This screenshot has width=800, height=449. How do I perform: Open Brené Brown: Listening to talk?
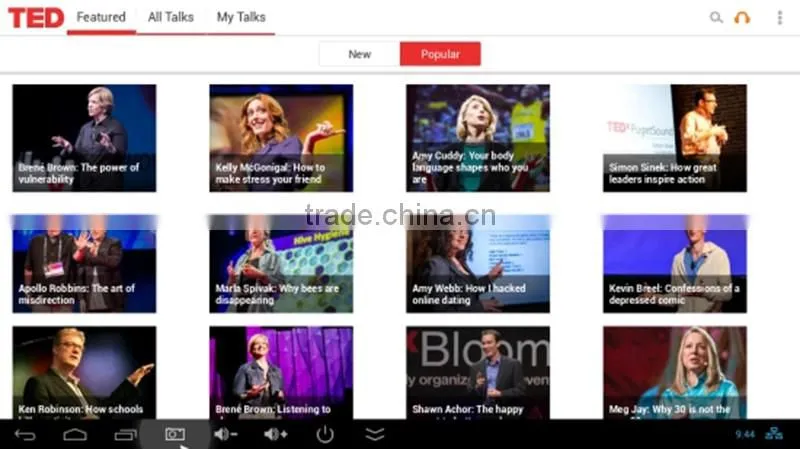coord(281,372)
